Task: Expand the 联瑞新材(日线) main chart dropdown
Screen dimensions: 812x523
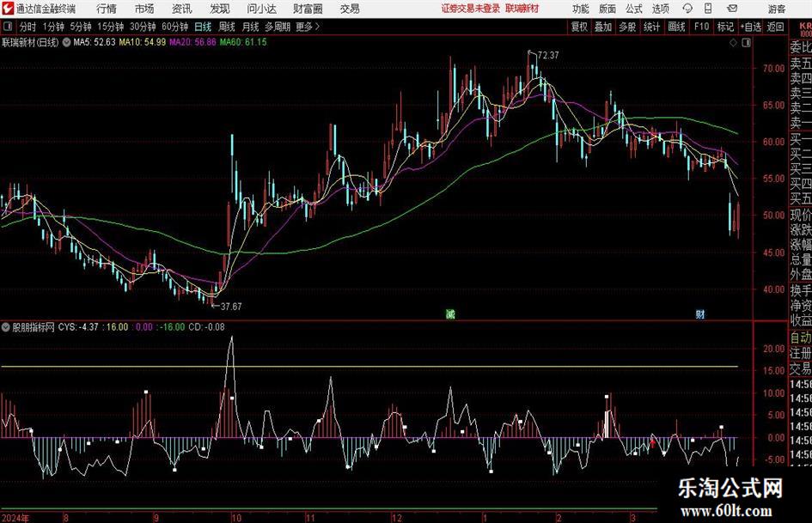Action: click(x=67, y=42)
